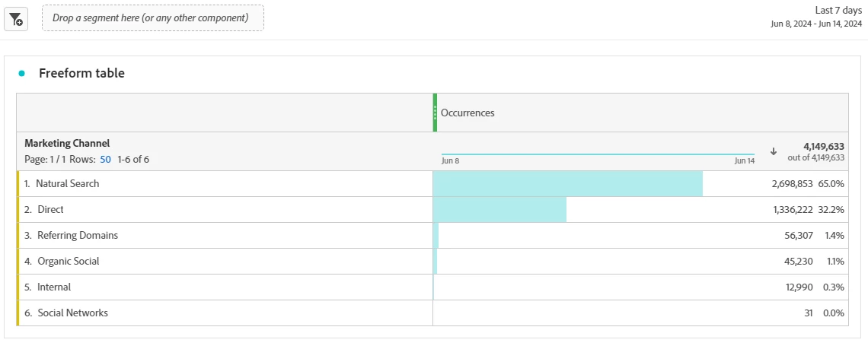Click the Natural Search bar graph

pyautogui.click(x=568, y=183)
